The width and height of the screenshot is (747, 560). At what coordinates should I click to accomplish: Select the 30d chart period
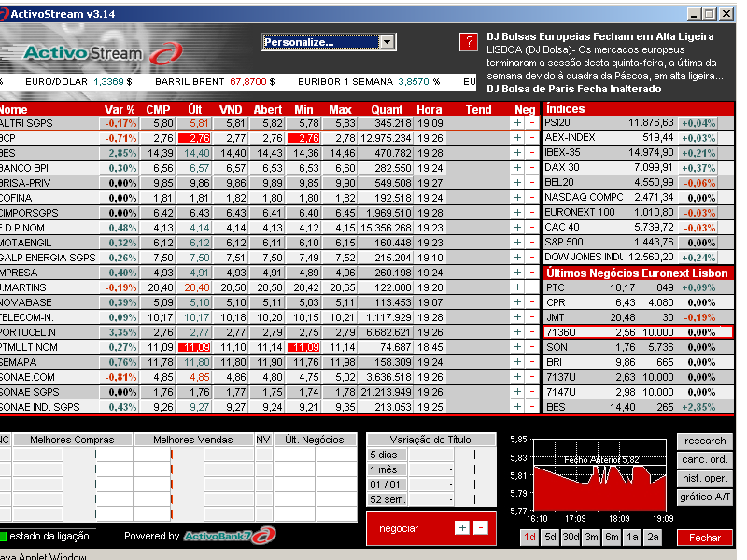(x=571, y=538)
